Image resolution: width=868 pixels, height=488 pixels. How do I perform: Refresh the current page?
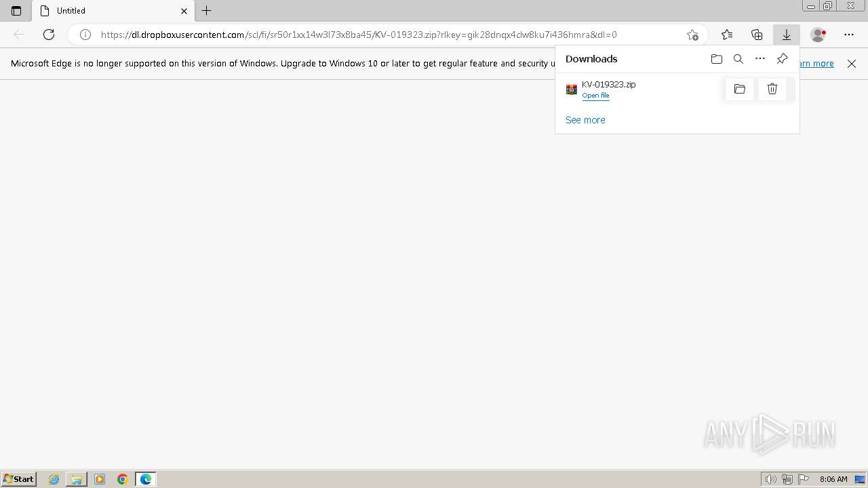pos(49,35)
